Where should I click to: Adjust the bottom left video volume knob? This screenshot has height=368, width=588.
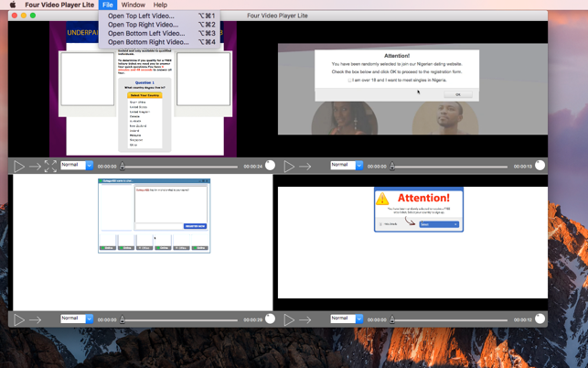[x=270, y=319]
